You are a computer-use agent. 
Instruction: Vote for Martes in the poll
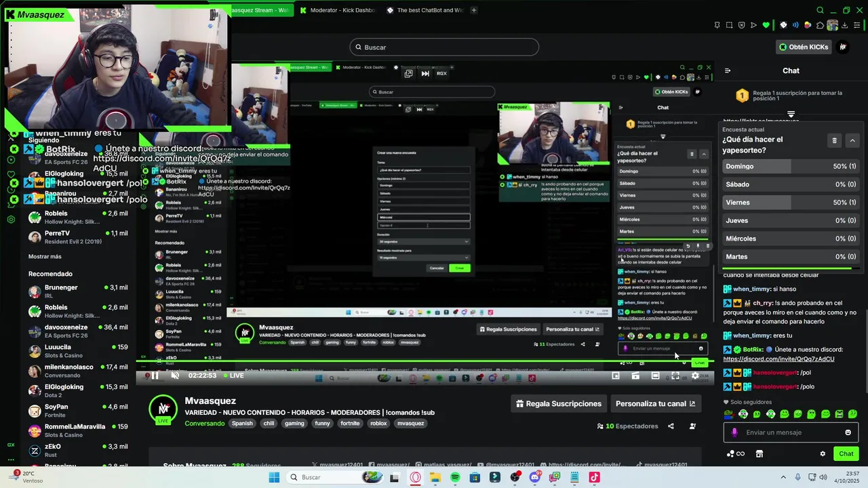791,257
